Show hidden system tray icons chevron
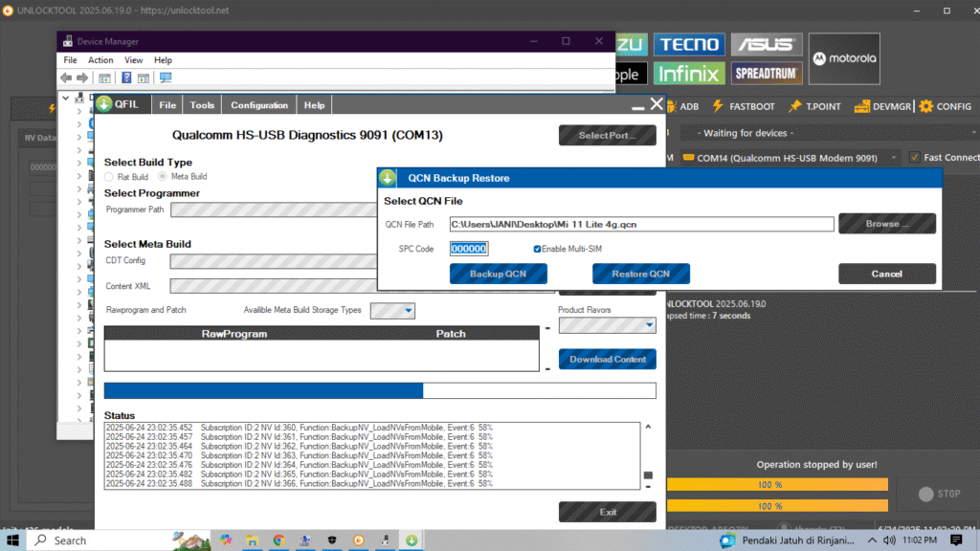The width and height of the screenshot is (980, 551). coord(872,540)
